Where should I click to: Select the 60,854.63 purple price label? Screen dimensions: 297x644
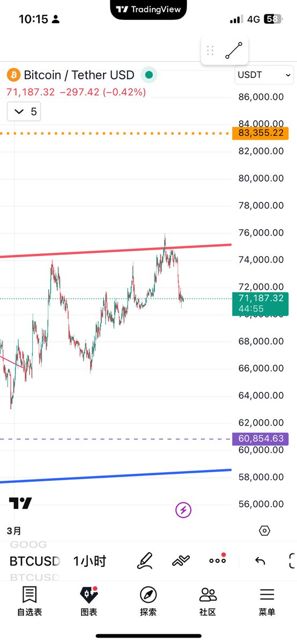click(x=261, y=438)
